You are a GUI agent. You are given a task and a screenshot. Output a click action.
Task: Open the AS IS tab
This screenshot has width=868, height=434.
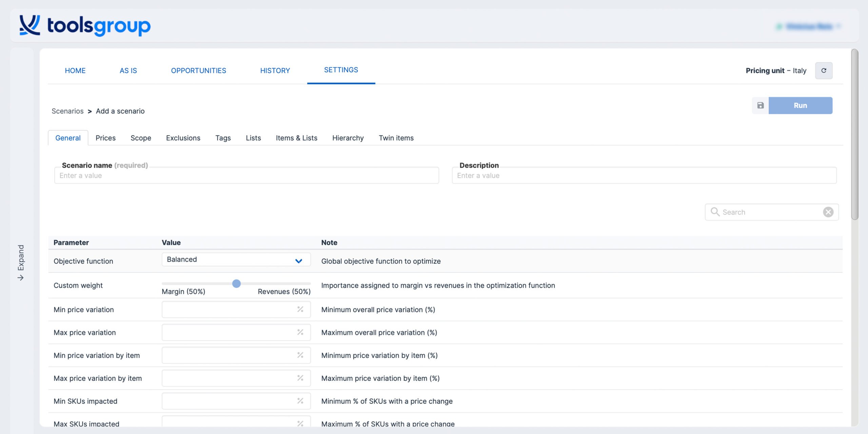pos(128,71)
